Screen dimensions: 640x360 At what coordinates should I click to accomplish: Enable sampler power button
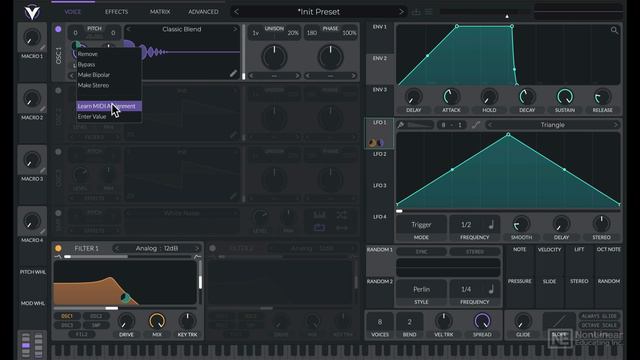(x=58, y=213)
